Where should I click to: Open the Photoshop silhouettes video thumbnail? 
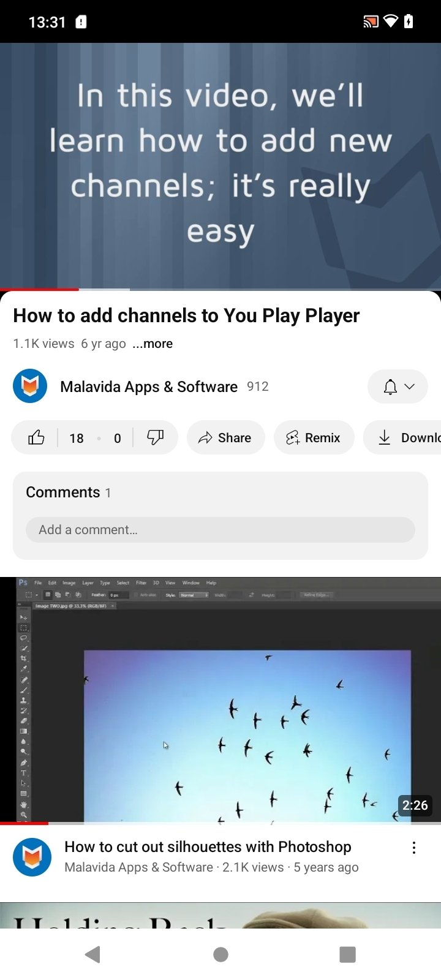[x=221, y=700]
